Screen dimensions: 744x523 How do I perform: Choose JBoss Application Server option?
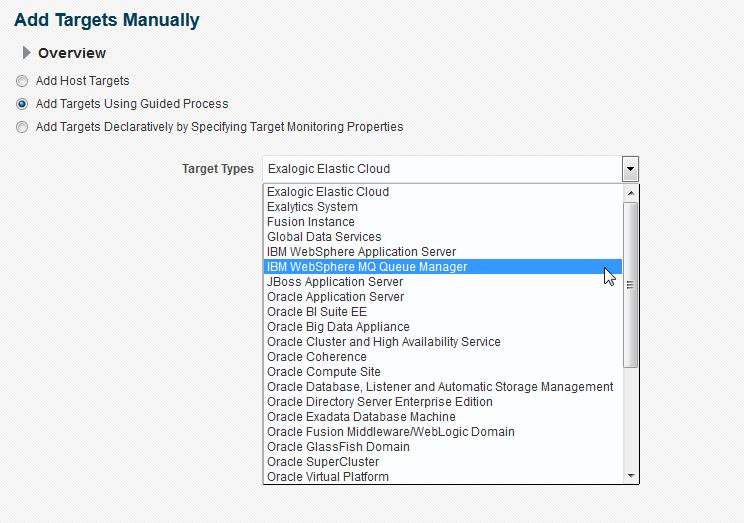(443, 282)
